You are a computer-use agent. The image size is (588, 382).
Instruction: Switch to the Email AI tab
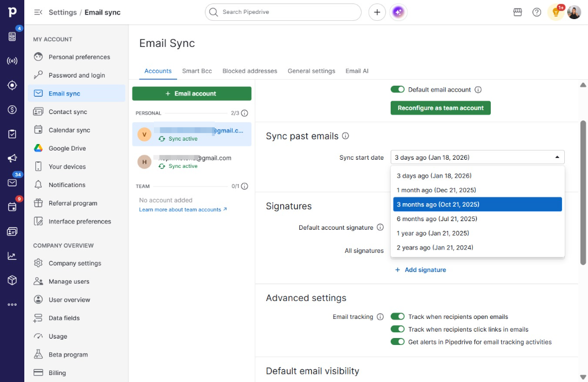tap(357, 71)
